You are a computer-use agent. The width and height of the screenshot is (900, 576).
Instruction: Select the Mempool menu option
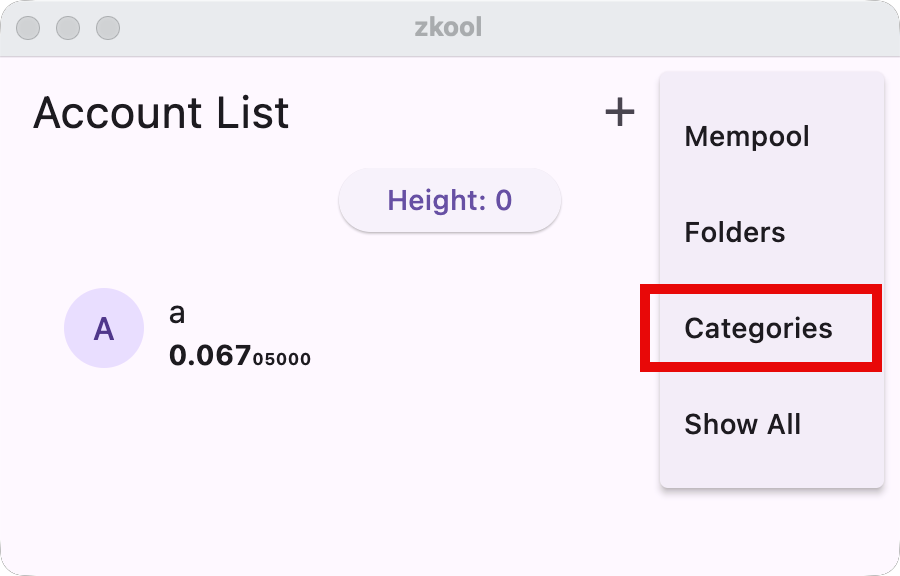click(746, 136)
